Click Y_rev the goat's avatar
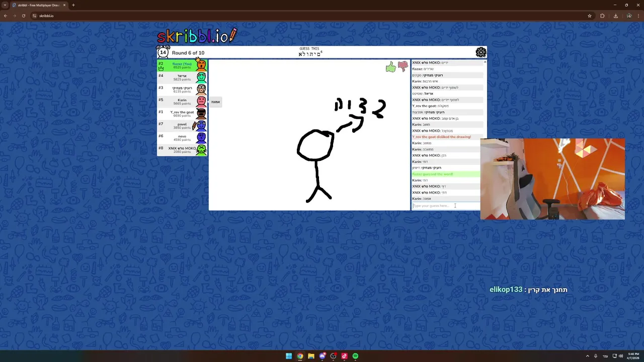 point(201,114)
